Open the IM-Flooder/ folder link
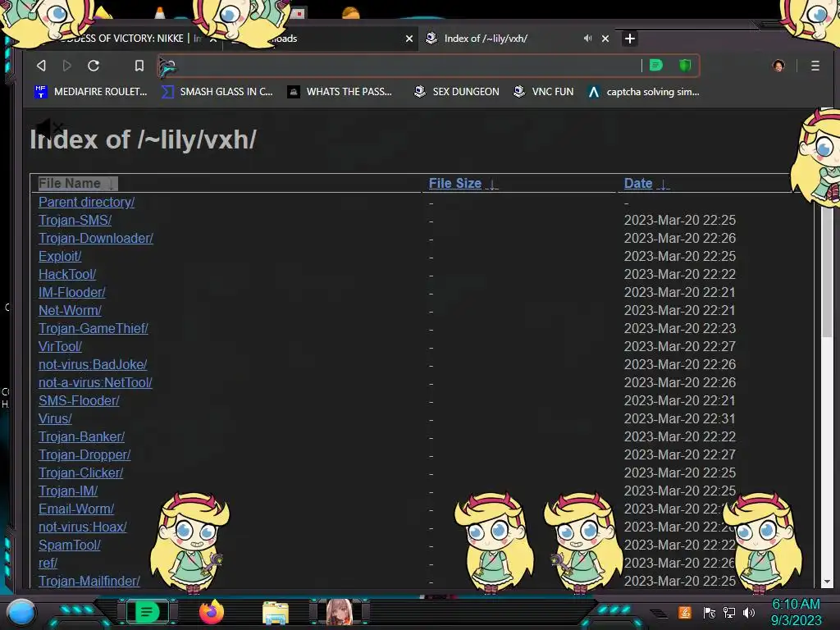This screenshot has height=630, width=840. 72,293
